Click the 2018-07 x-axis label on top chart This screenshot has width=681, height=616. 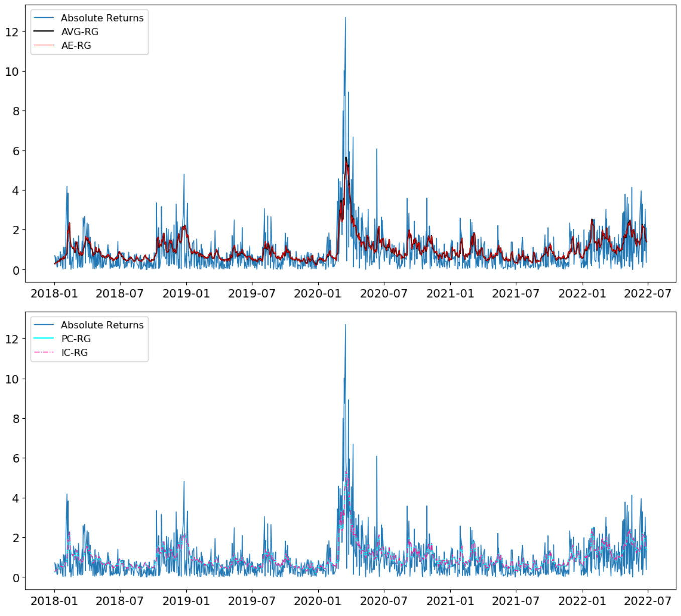tap(120, 293)
